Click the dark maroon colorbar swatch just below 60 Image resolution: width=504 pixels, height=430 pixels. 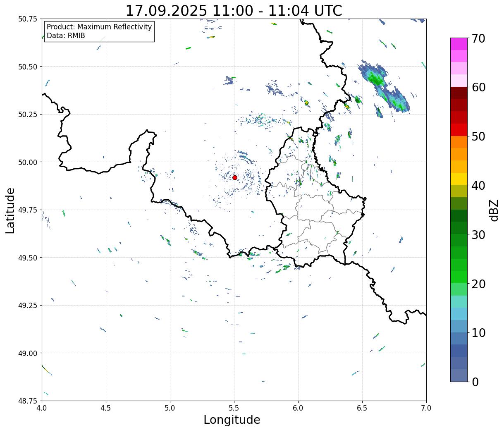459,93
